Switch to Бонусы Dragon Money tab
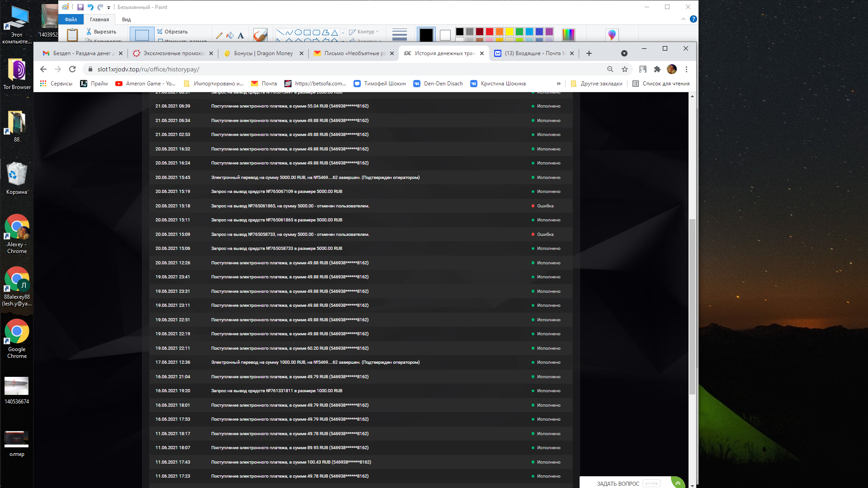The image size is (868, 488). (263, 53)
